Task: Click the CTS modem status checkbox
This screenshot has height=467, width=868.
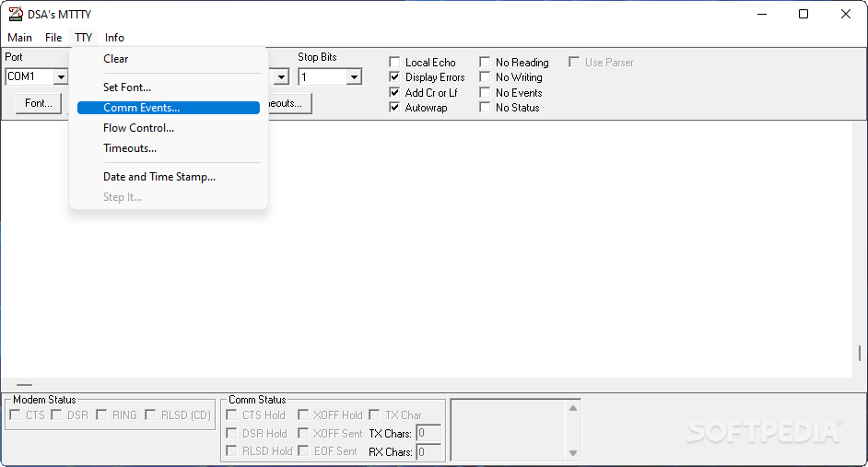Action: (15, 415)
